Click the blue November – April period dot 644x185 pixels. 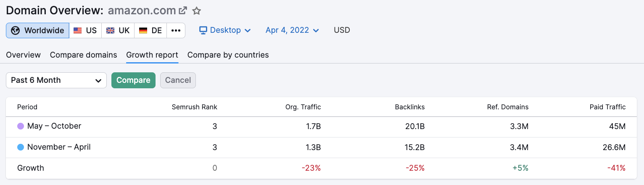[x=21, y=147]
